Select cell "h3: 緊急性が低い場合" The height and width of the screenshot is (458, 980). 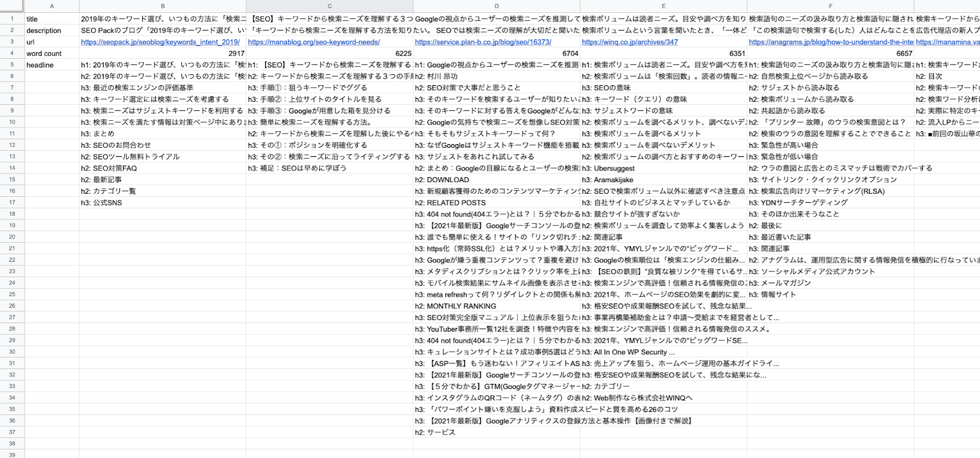831,156
